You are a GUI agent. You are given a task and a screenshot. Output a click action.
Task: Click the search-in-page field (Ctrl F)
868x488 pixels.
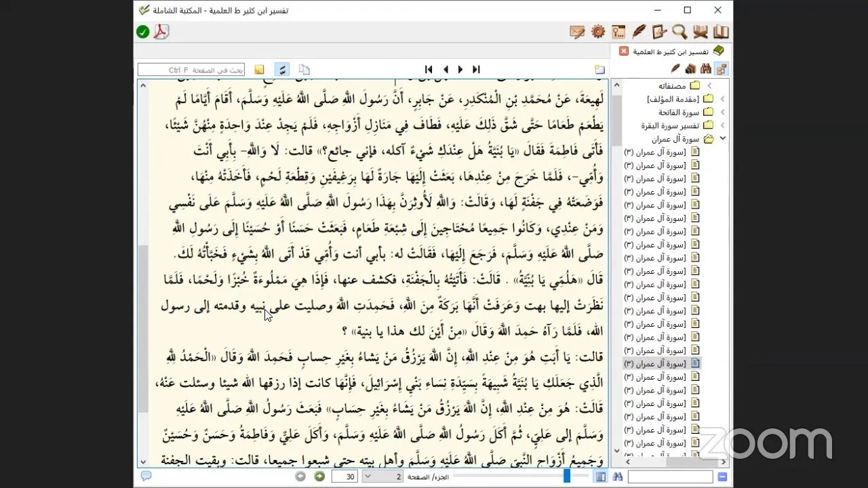tap(191, 69)
